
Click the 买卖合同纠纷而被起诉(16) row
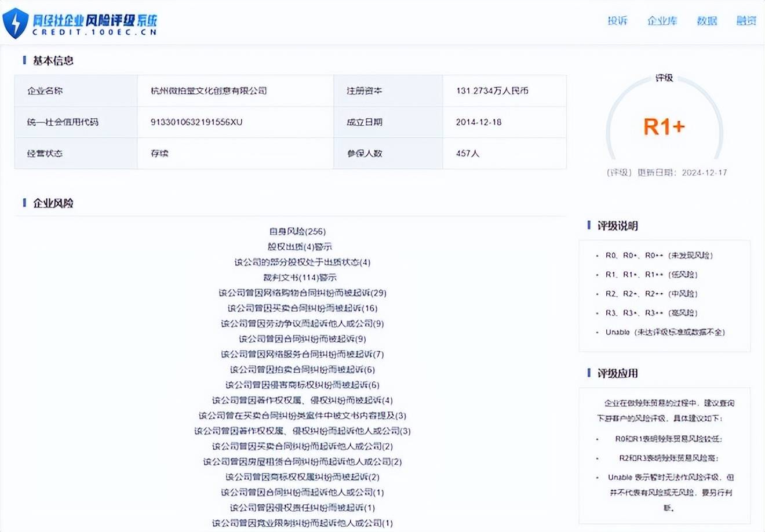pyautogui.click(x=302, y=308)
